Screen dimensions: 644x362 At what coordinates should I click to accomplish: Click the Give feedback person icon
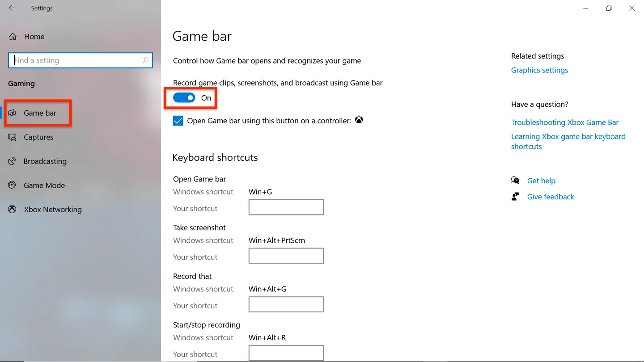(x=515, y=197)
